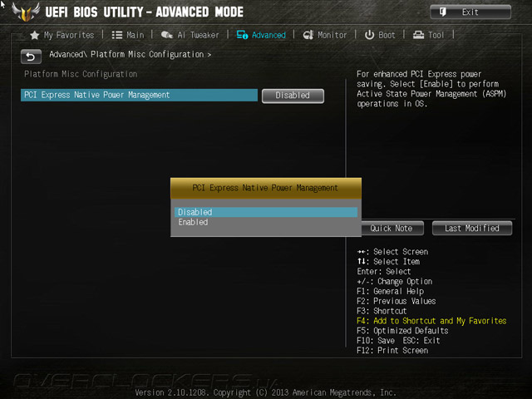Click the Last Modified button

coord(472,228)
